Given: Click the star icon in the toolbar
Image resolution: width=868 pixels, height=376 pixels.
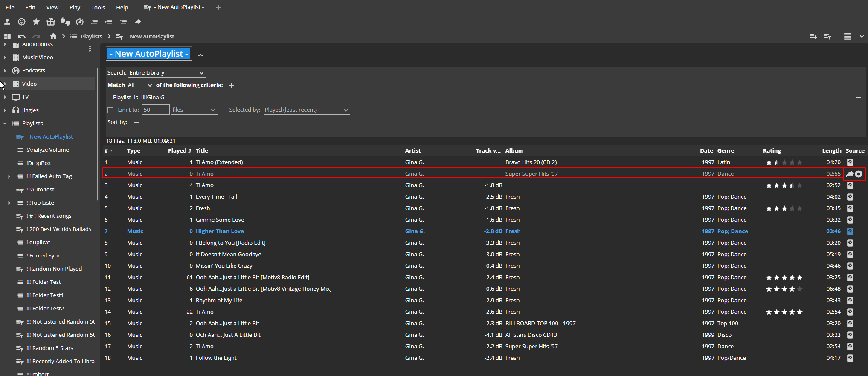Looking at the screenshot, I should (x=36, y=22).
